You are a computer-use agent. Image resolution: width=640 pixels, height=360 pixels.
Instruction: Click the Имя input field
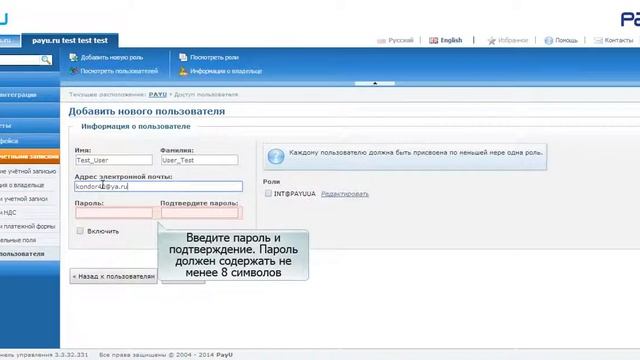(x=114, y=160)
